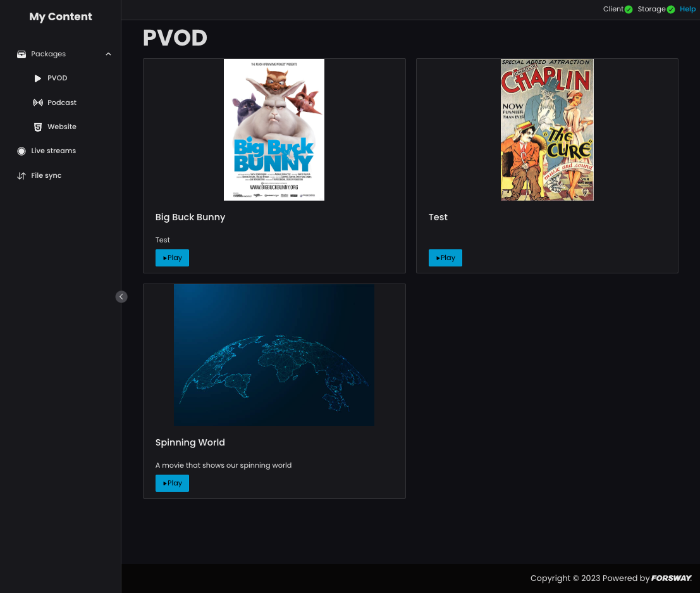Click the PVOD page heading
The width and height of the screenshot is (700, 593).
(175, 37)
